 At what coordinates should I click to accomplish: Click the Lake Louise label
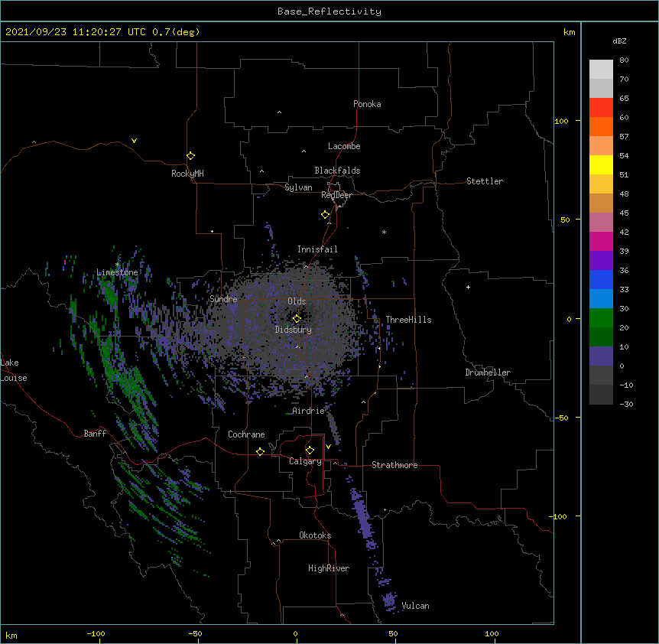pyautogui.click(x=14, y=370)
